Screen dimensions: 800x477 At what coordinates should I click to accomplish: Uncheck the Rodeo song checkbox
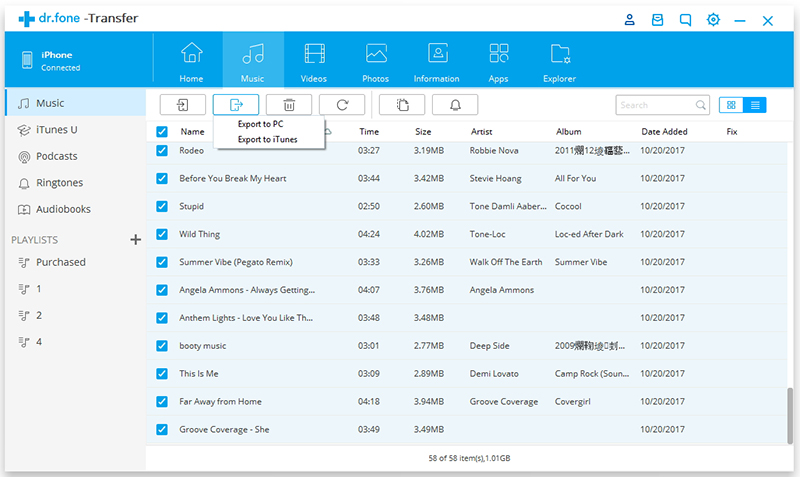162,150
